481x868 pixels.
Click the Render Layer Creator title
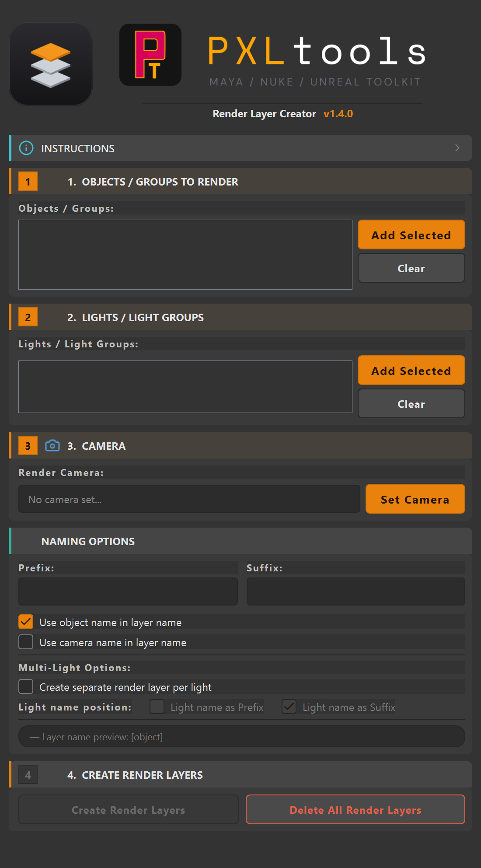pos(264,114)
